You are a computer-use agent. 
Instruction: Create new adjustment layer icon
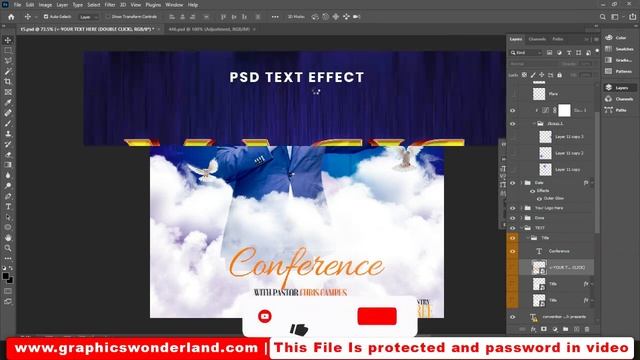(555, 329)
